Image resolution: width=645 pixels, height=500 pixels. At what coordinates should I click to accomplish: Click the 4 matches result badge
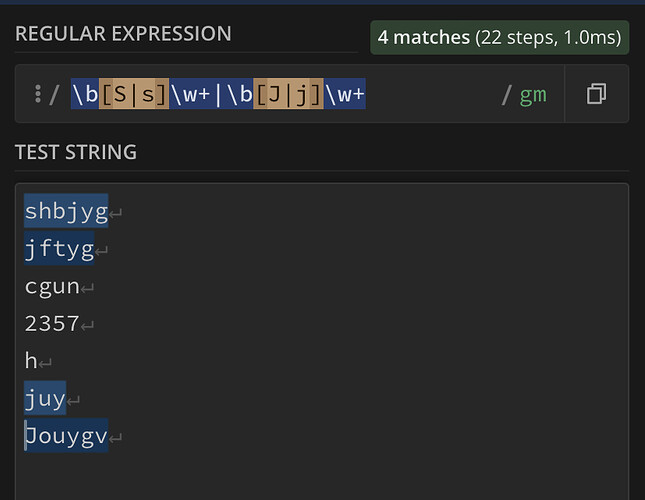pos(499,38)
